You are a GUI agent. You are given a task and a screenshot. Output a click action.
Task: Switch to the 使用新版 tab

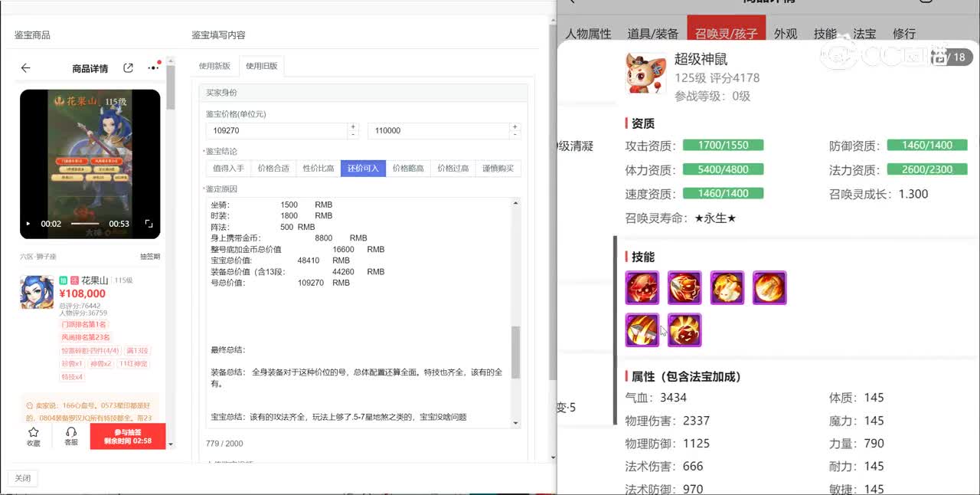tap(214, 67)
